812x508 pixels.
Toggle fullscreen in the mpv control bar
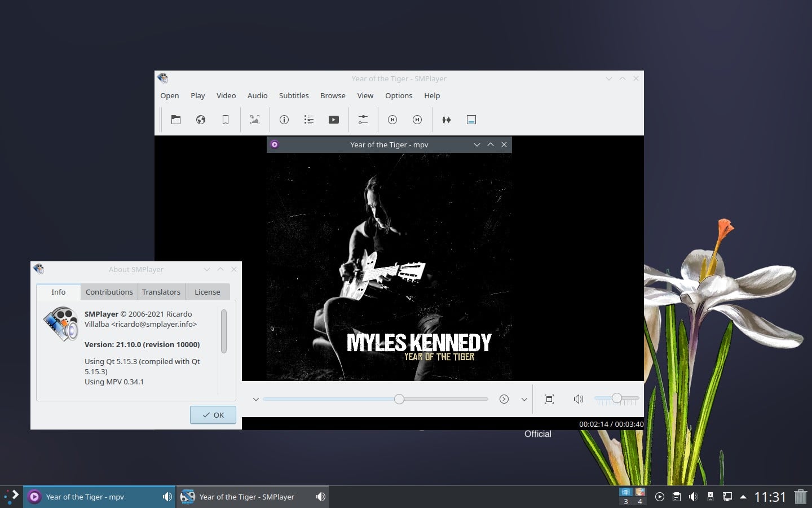coord(549,399)
